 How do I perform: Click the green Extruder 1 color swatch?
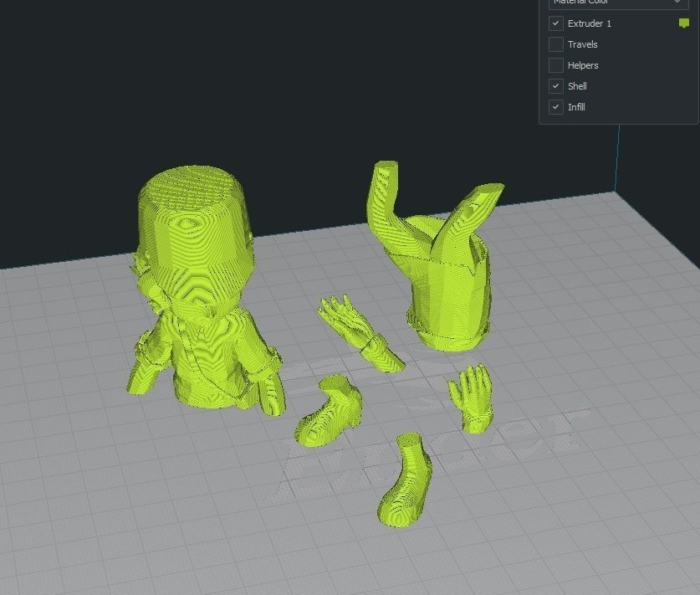click(683, 23)
